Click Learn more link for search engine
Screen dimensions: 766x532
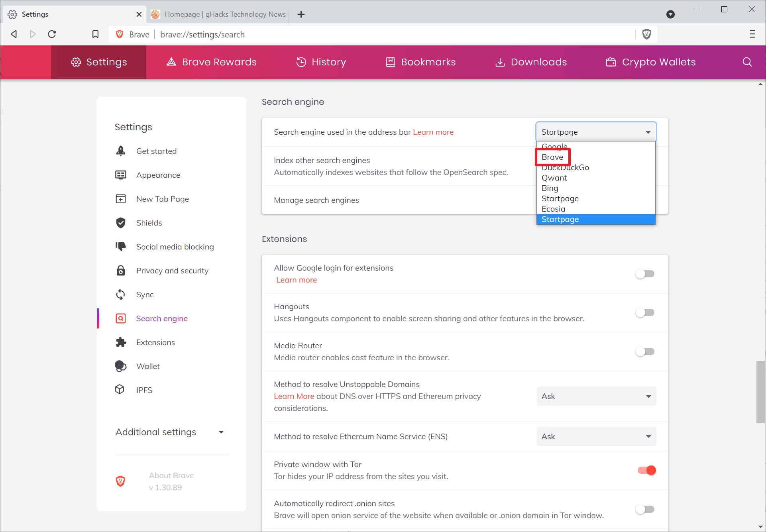(x=433, y=132)
